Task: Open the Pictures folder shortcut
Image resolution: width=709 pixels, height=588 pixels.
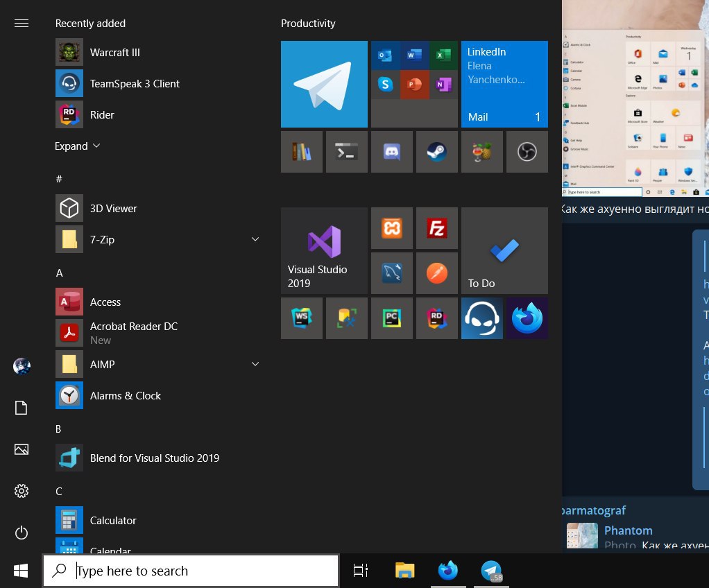Action: click(22, 449)
